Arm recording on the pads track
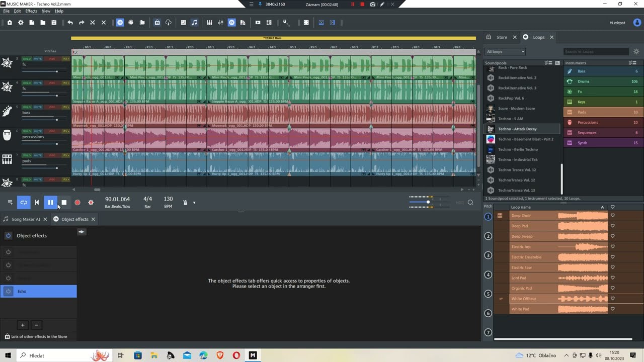Image resolution: width=644 pixels, height=362 pixels. coord(52,155)
